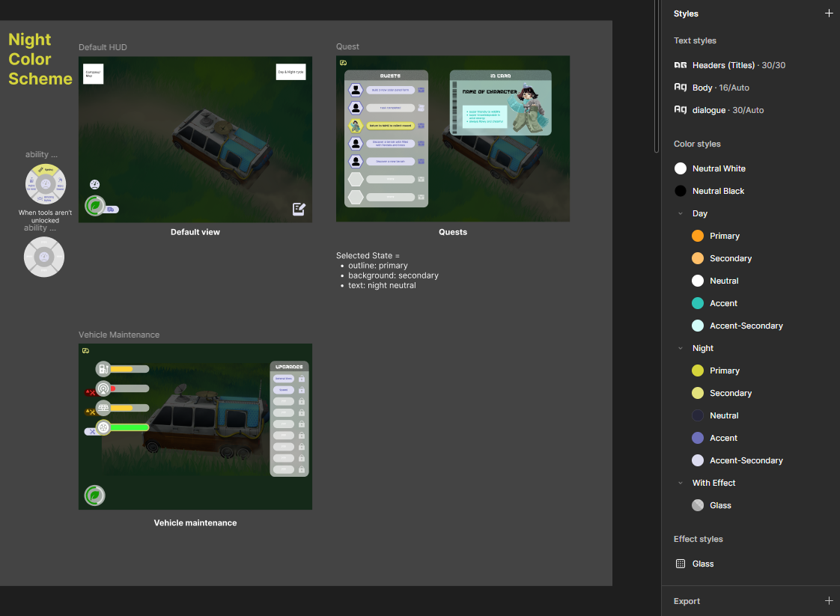Click the notes edit icon in Default view

(299, 210)
